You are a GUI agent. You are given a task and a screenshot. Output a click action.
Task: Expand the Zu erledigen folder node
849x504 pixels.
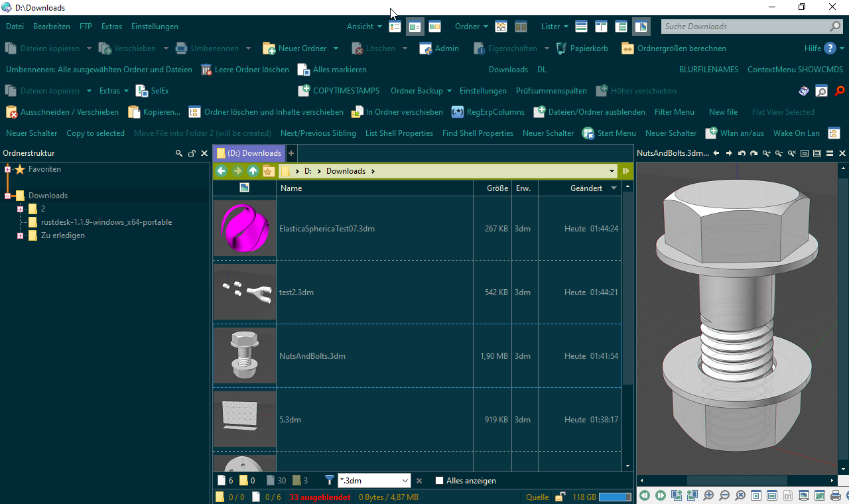pyautogui.click(x=20, y=235)
